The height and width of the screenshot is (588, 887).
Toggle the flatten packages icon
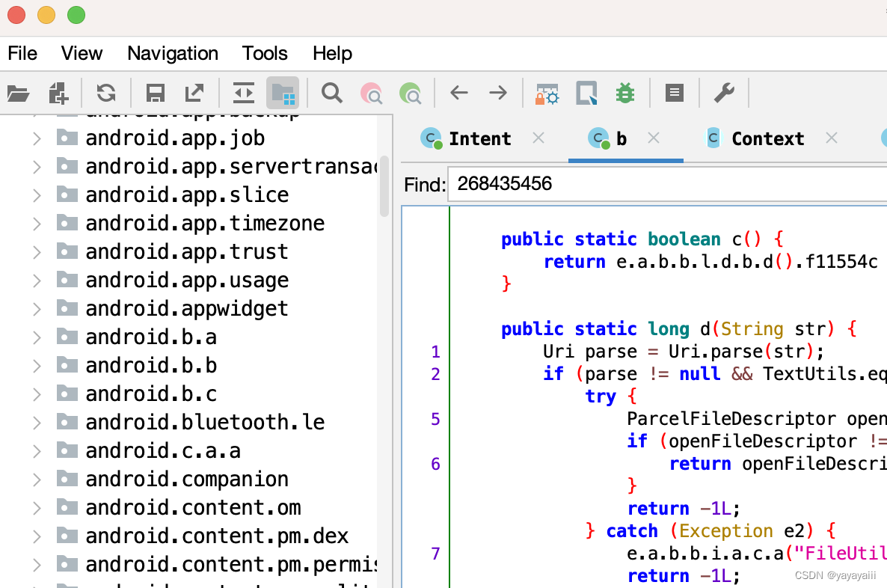(x=282, y=93)
